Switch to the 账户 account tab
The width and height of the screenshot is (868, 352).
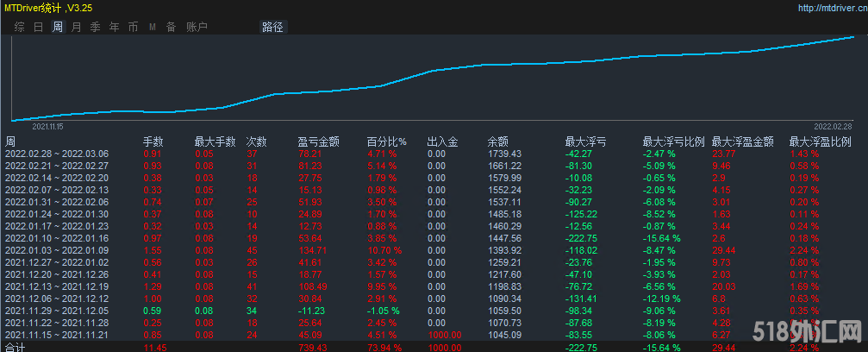(x=197, y=27)
